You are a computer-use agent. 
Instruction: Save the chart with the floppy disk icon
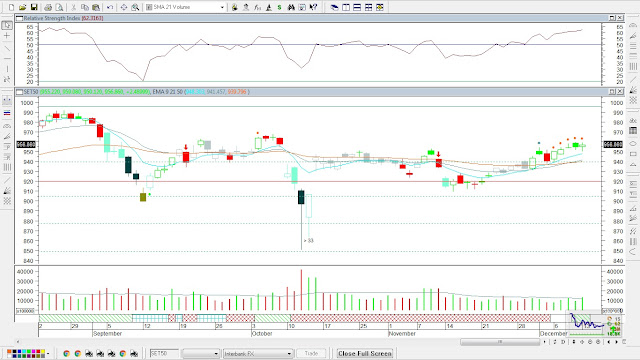pyautogui.click(x=34, y=7)
